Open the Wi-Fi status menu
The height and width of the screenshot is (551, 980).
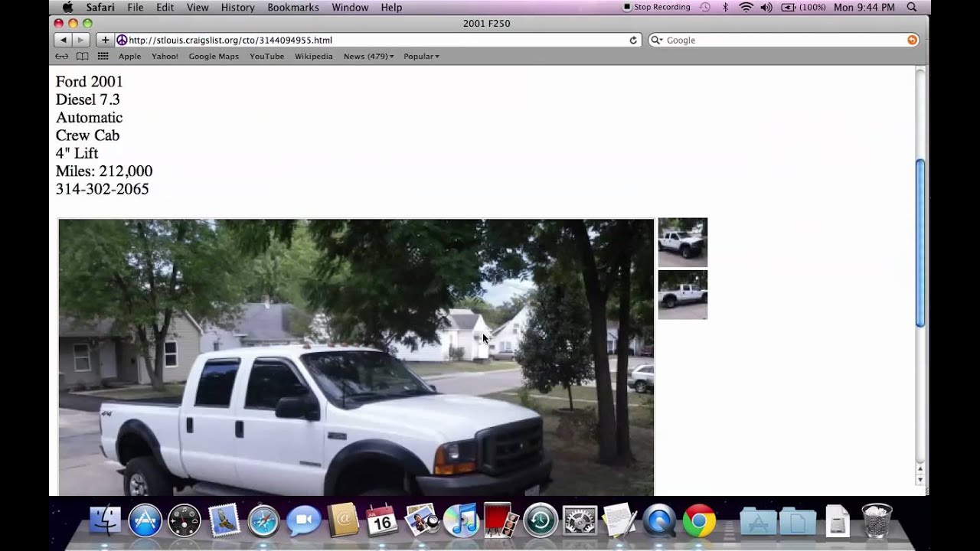(746, 7)
